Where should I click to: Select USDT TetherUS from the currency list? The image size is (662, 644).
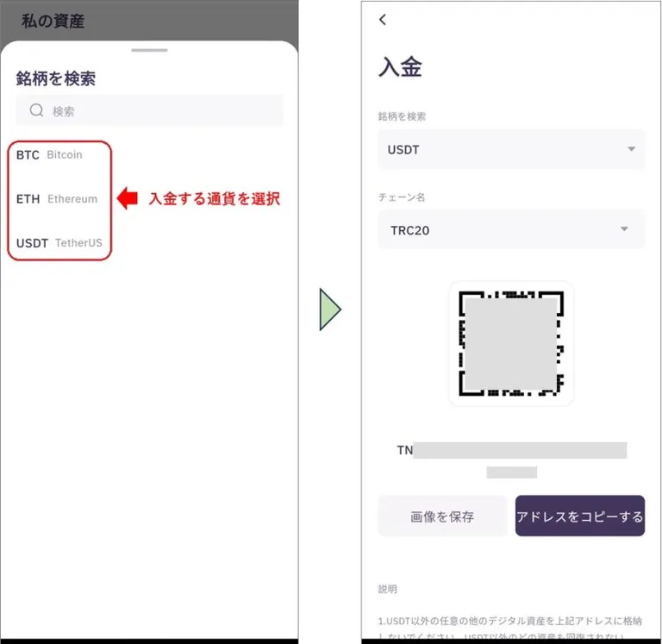[59, 243]
